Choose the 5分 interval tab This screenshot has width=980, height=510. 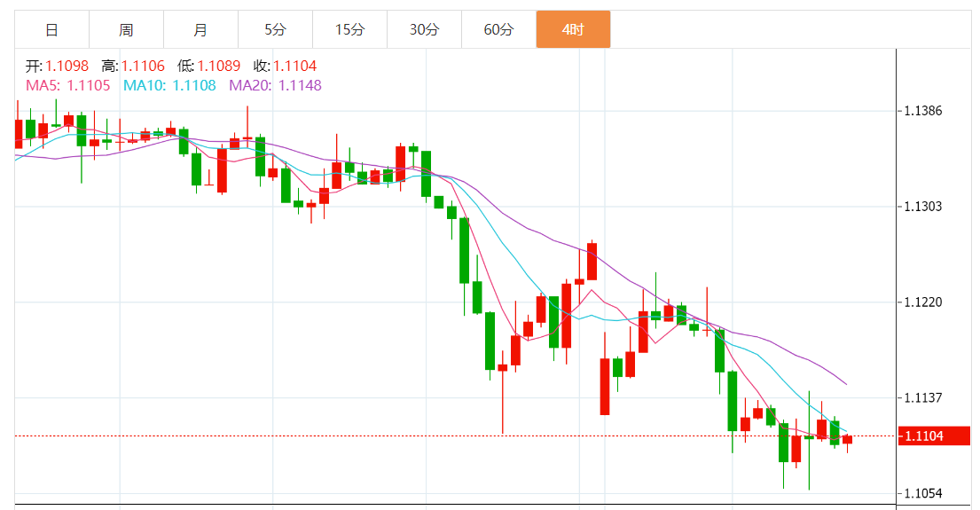pos(275,29)
